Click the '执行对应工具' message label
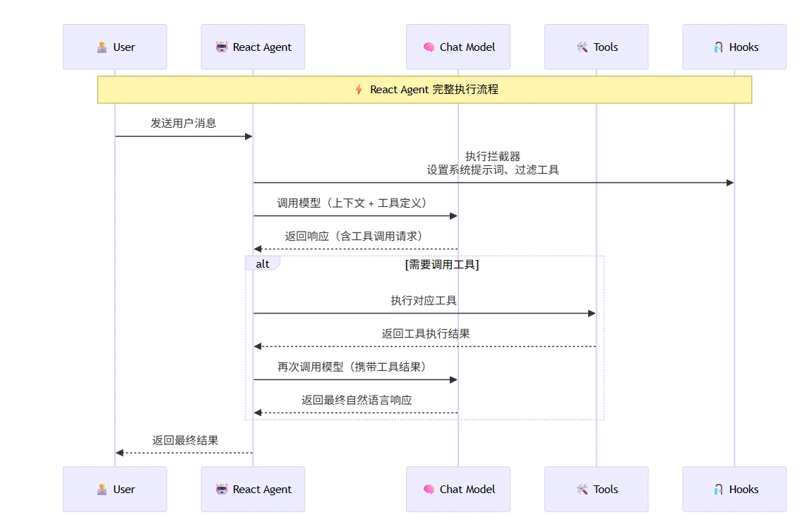 coord(424,300)
